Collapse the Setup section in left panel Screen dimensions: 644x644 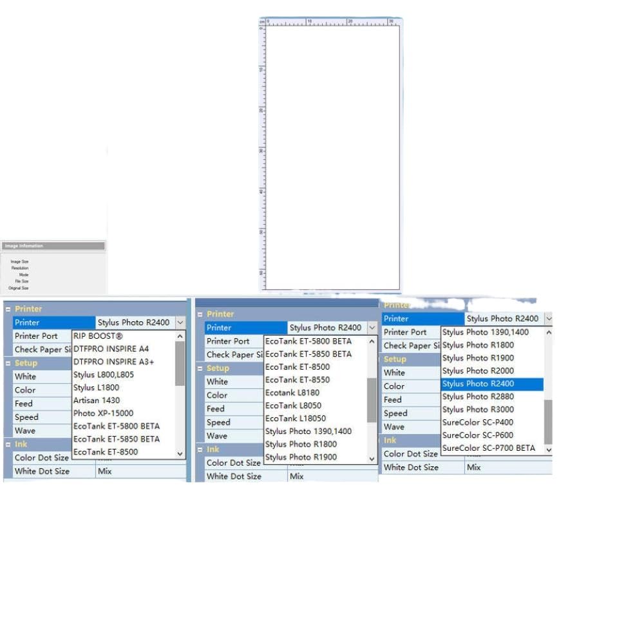tap(8, 363)
